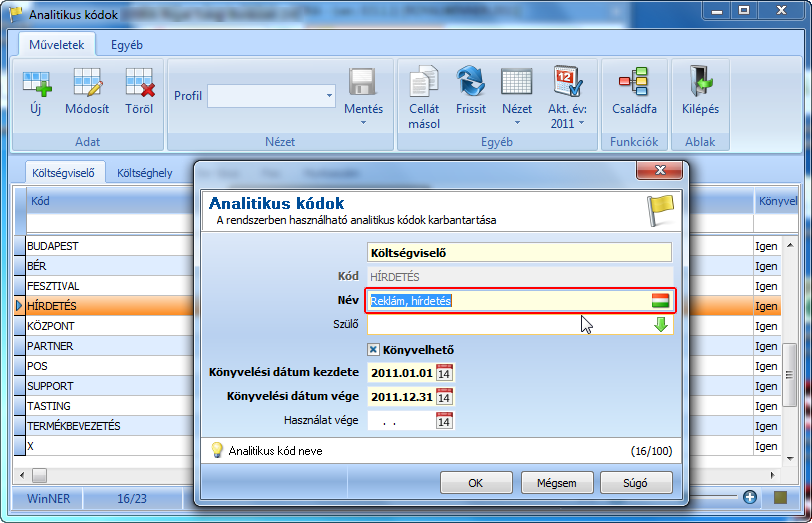This screenshot has height=523, width=812.
Task: Click the square icon in status bar corner
Action: pyautogui.click(x=780, y=498)
